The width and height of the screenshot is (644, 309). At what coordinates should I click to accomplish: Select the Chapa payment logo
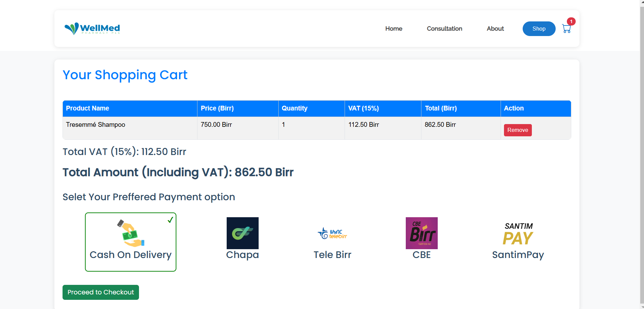242,233
